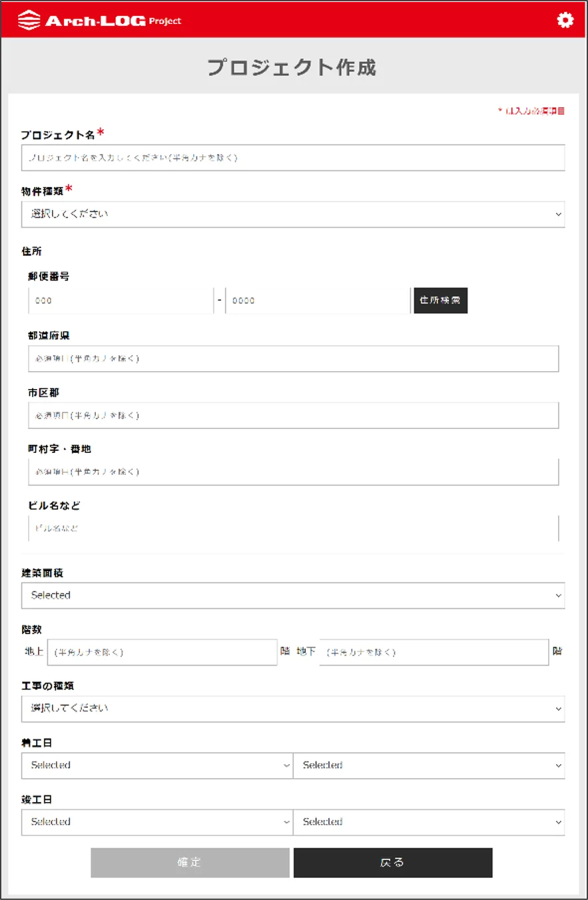Click the 地下 floors input field
Image resolution: width=588 pixels, height=900 pixels.
click(x=434, y=652)
